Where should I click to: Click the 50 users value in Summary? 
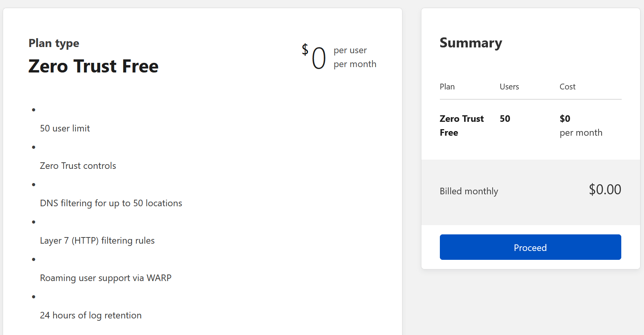(x=505, y=119)
